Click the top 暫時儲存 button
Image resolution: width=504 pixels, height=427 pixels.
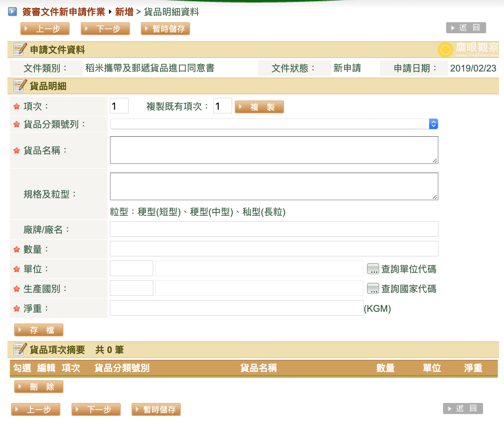coord(165,29)
